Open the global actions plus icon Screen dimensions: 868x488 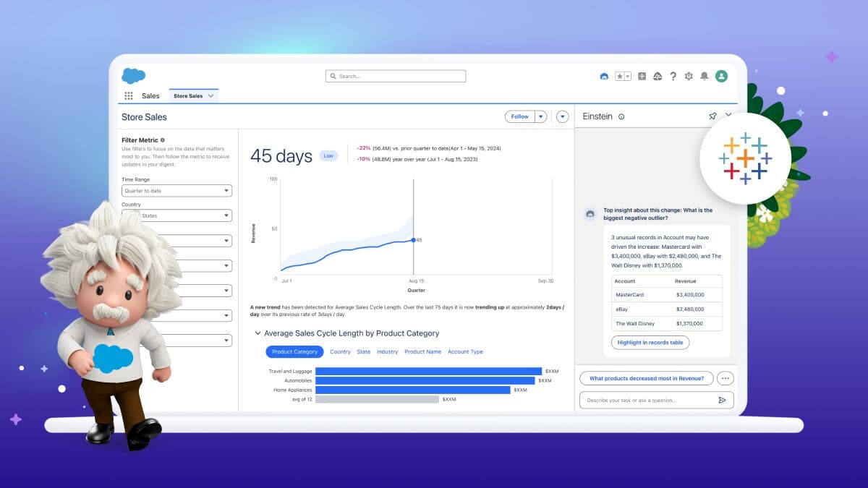pos(642,76)
